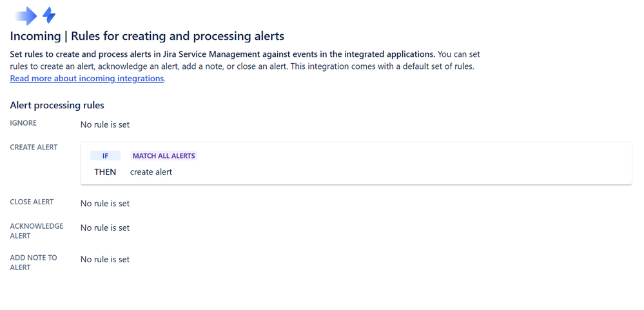The width and height of the screenshot is (644, 310).
Task: Click 'No rule is set' beside ADD NOTE TO ALERT
Action: click(x=104, y=259)
